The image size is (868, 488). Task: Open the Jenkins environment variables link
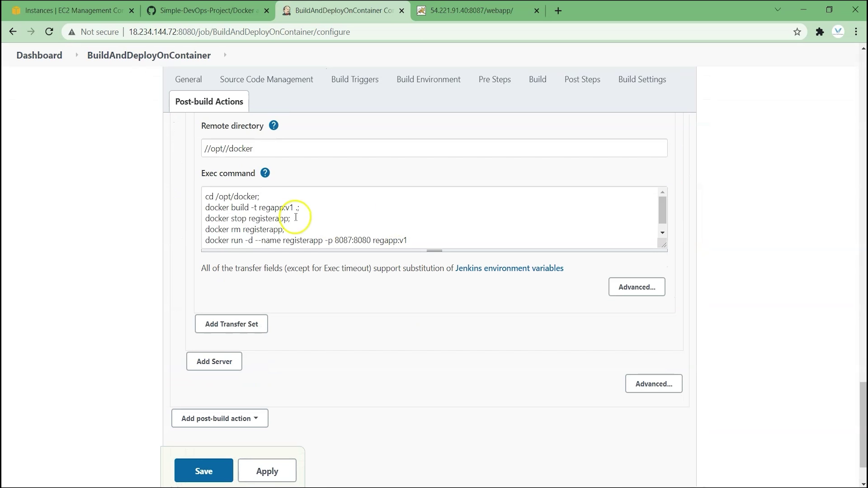pos(509,268)
